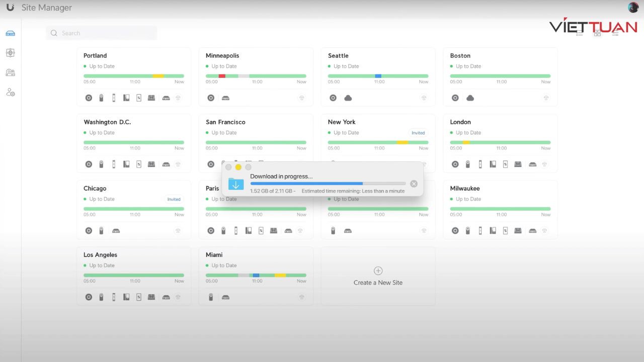The height and width of the screenshot is (362, 644).
Task: Open the globe network icon in sidebar
Action: coord(10,53)
